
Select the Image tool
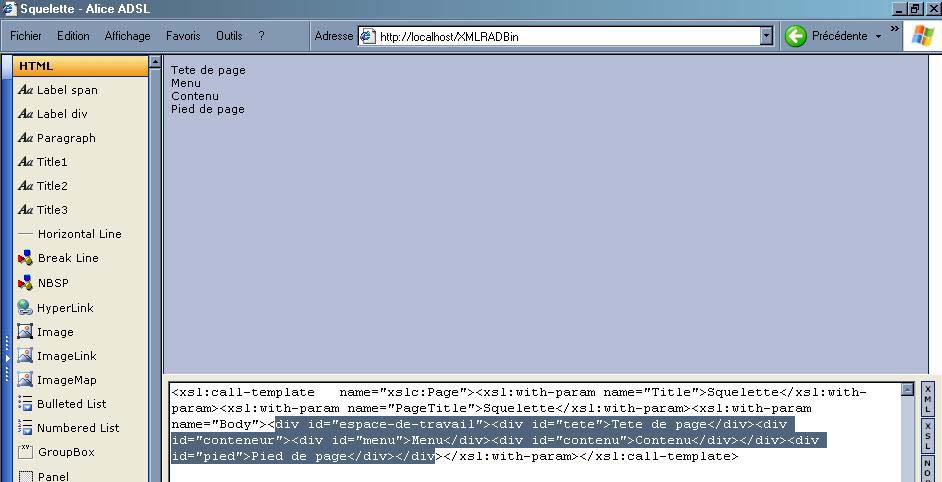tap(55, 332)
